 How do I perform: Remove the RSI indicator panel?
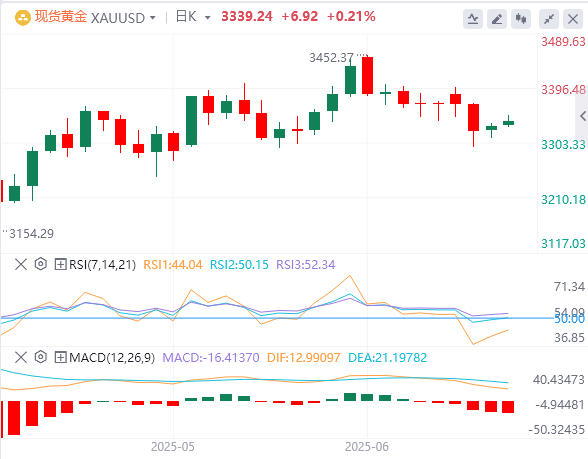coord(21,264)
